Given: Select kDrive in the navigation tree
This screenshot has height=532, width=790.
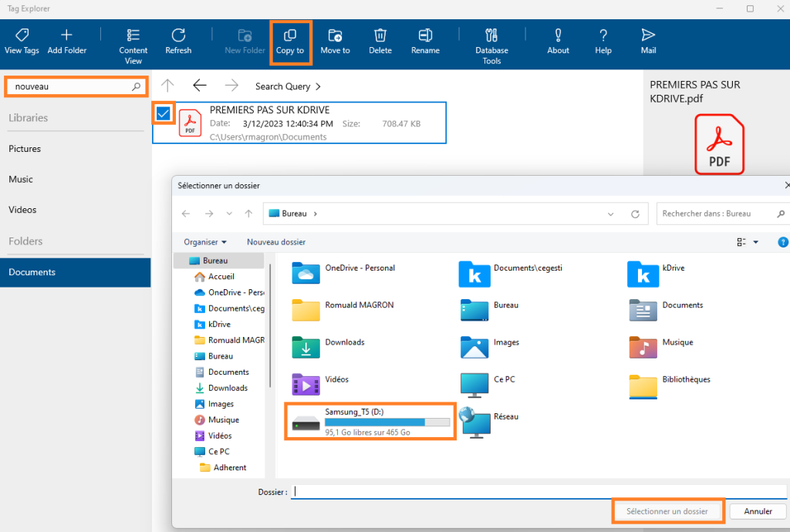Looking at the screenshot, I should tap(213, 324).
